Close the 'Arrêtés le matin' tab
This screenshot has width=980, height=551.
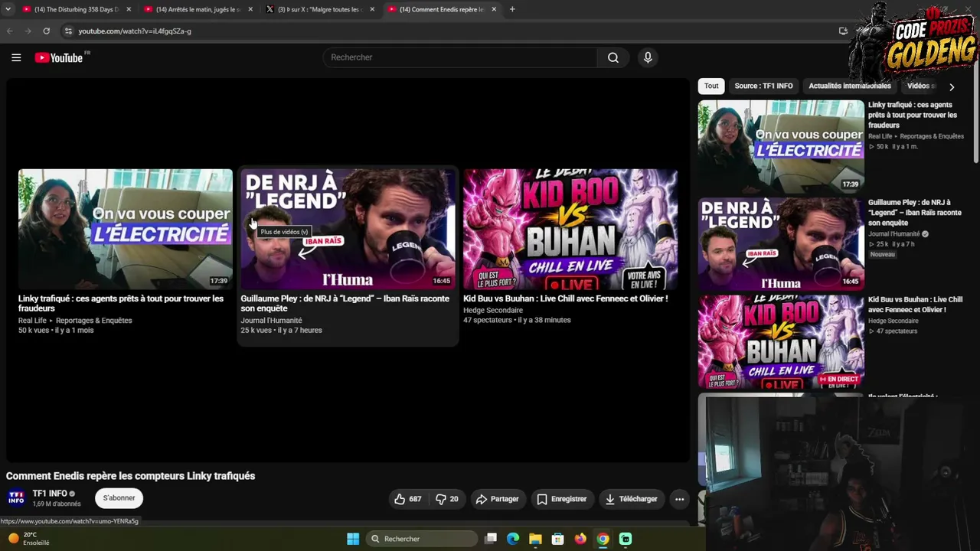[250, 9]
